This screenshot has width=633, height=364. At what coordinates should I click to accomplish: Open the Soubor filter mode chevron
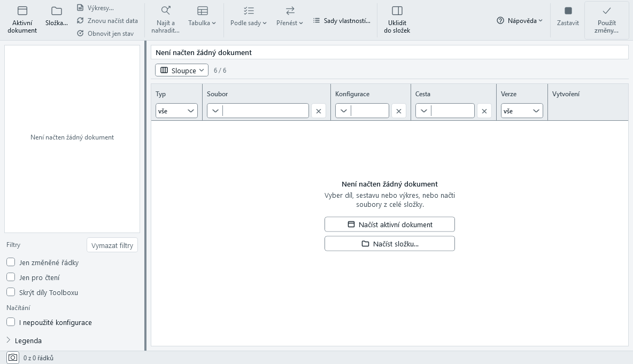(x=215, y=111)
